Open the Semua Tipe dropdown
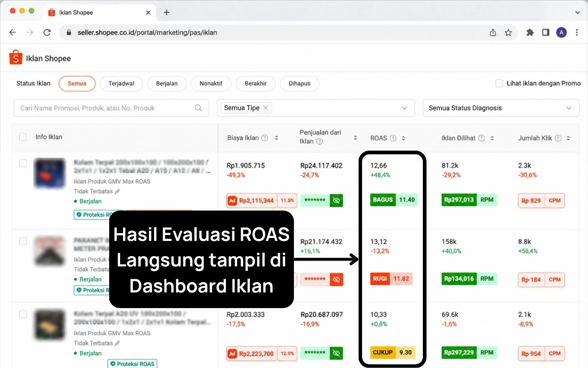588x368 pixels. point(316,108)
